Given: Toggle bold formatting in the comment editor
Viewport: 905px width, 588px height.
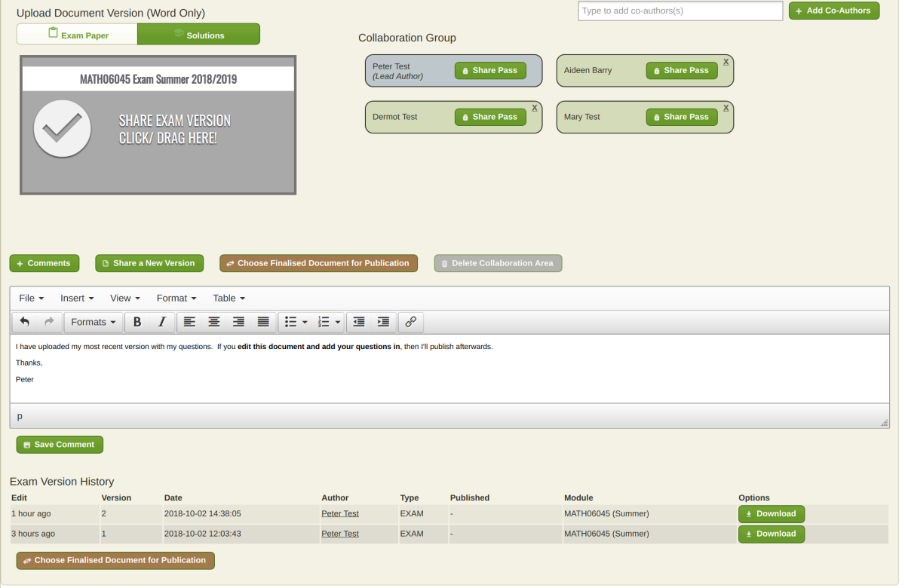Looking at the screenshot, I should pyautogui.click(x=137, y=322).
